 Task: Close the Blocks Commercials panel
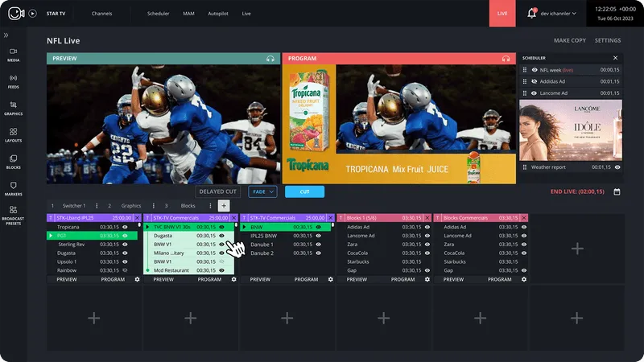tap(524, 218)
